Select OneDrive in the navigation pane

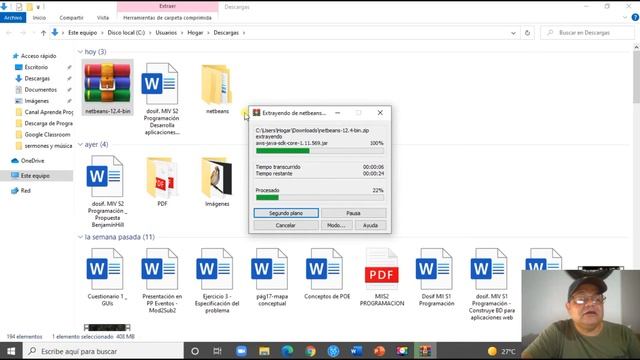coord(32,161)
